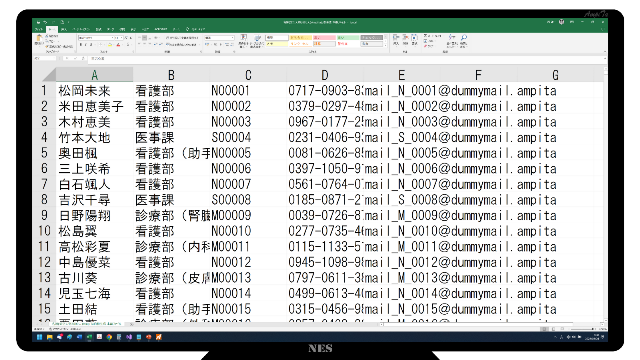Image resolution: width=640 pixels, height=360 pixels.
Task: Click the Save icon in the quick access toolbar
Action: (38, 22)
